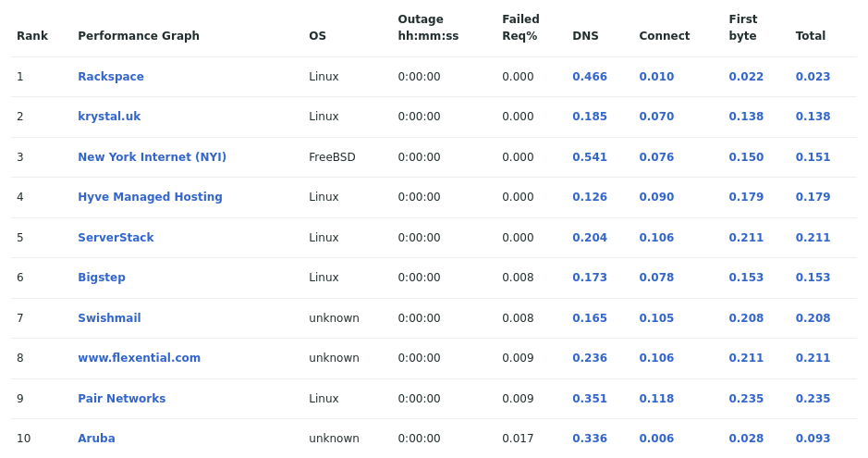Screen dimensions: 868x458
Task: Click Aruba Total value 0.093
Action: click(x=813, y=438)
